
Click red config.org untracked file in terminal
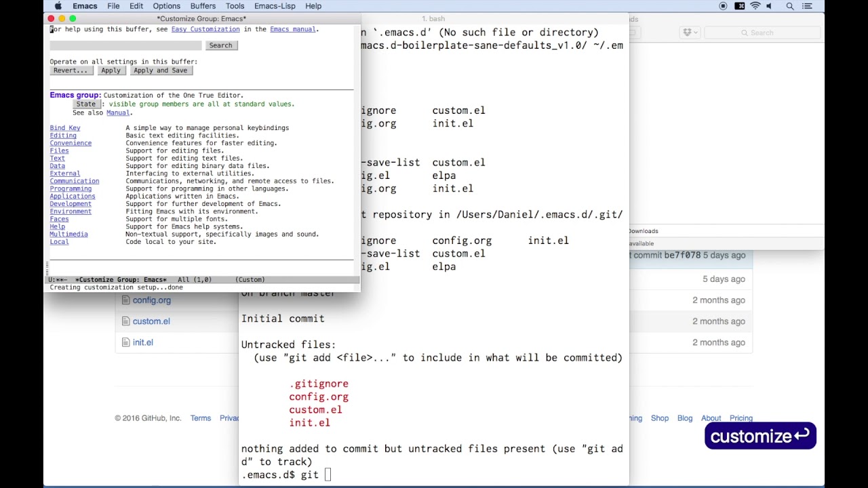(319, 396)
